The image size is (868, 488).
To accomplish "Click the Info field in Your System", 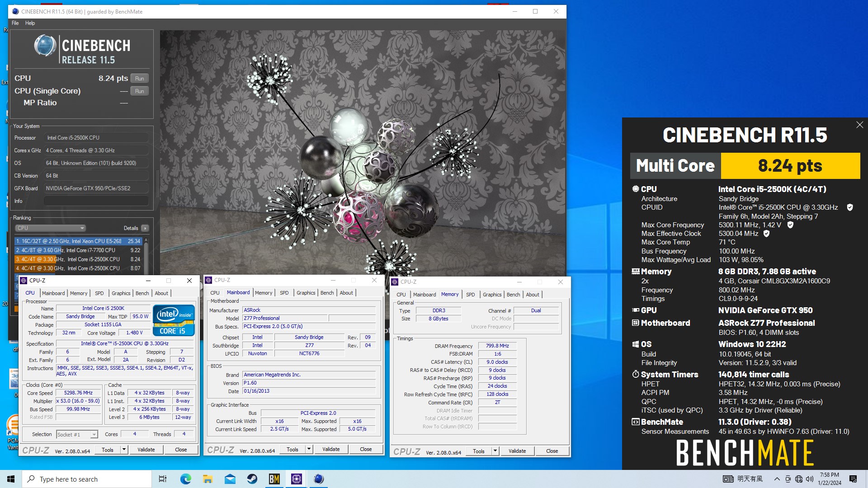I will coord(96,201).
